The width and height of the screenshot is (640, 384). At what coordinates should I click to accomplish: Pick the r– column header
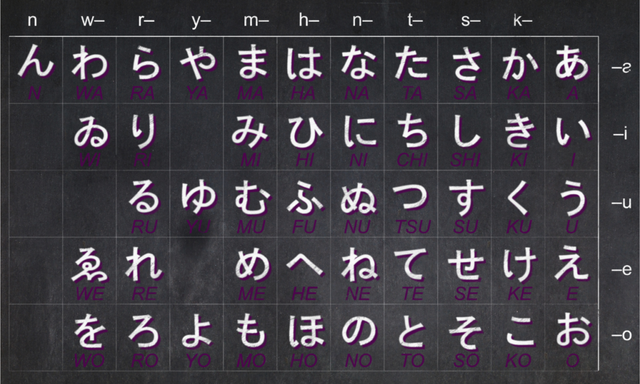pos(146,21)
